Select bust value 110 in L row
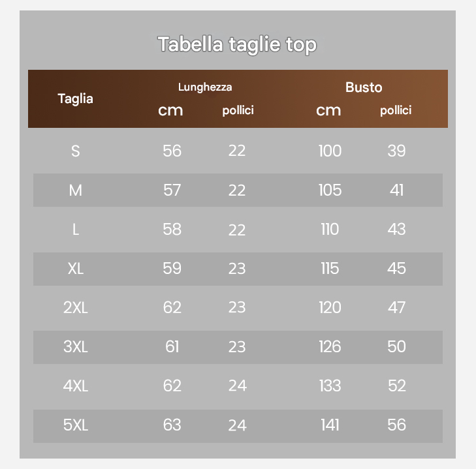 [x=330, y=229]
